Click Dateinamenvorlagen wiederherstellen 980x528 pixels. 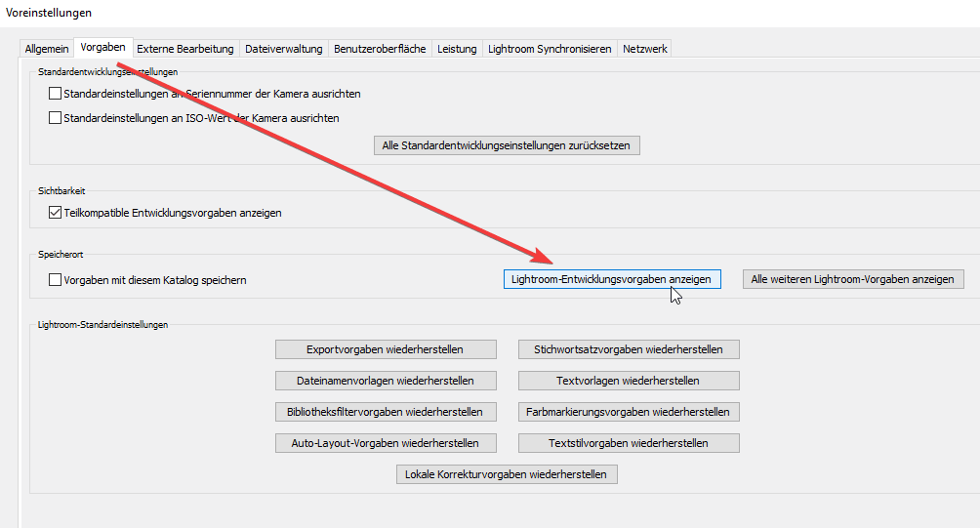386,381
